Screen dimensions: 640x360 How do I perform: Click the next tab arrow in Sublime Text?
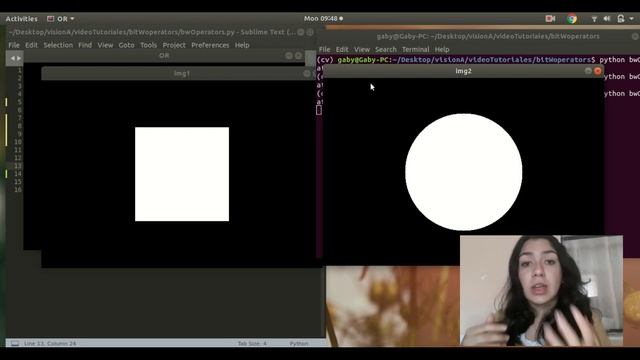pos(19,58)
